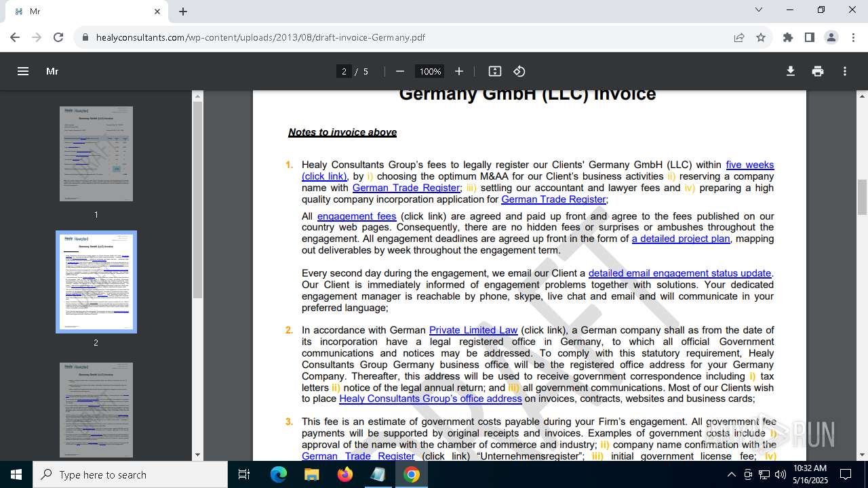
Task: Open Chrome extensions puzzle icon
Action: click(x=788, y=37)
